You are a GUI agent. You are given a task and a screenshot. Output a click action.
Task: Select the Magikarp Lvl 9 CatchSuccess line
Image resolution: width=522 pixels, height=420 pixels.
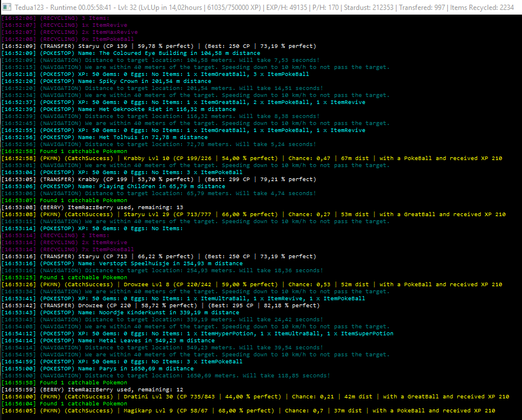pos(248,411)
